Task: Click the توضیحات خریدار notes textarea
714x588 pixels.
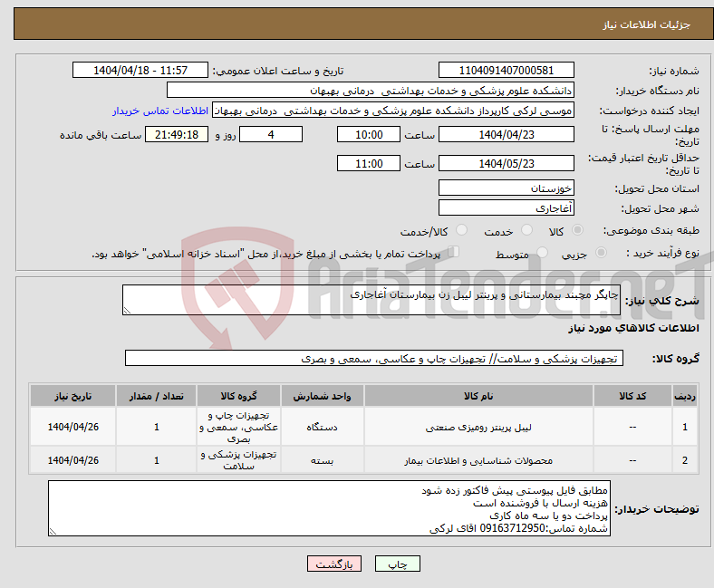Action: click(x=329, y=508)
